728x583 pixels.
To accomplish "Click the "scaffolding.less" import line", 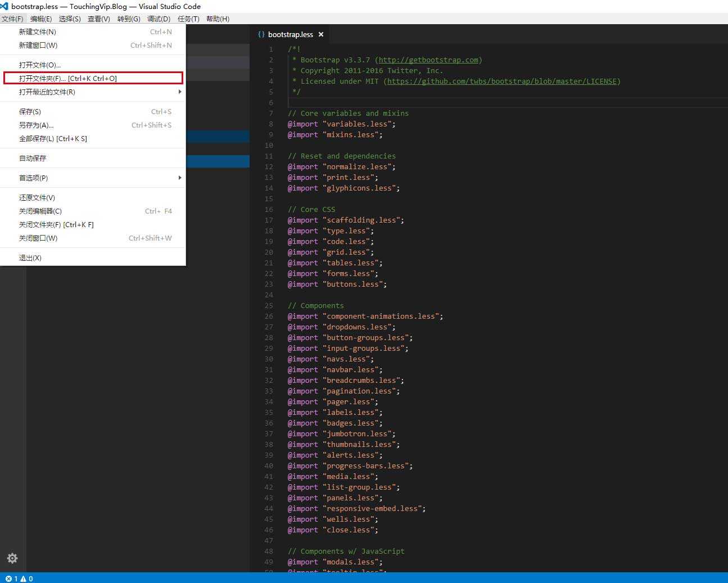I will point(346,220).
